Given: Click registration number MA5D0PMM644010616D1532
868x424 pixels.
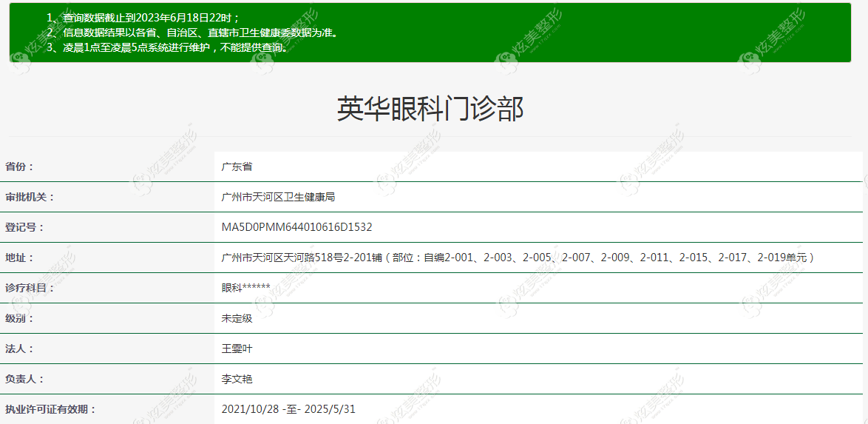Looking at the screenshot, I should click(296, 227).
